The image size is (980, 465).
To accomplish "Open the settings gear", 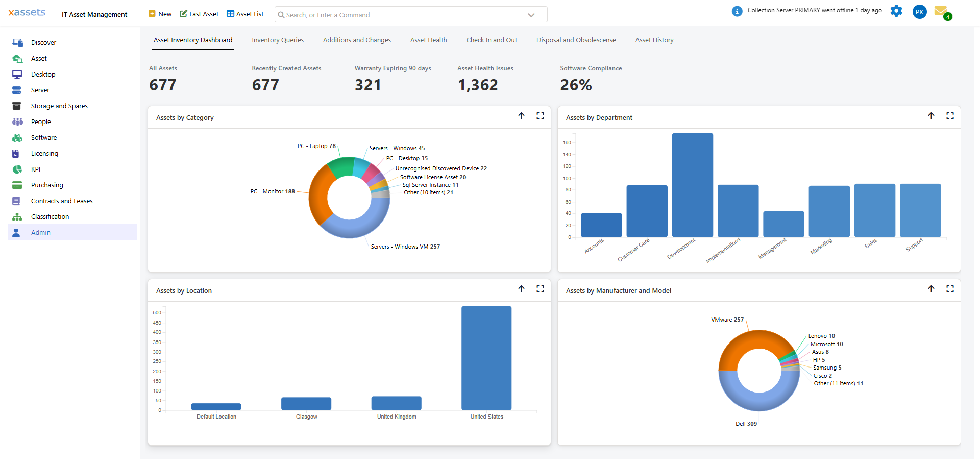I will (897, 11).
